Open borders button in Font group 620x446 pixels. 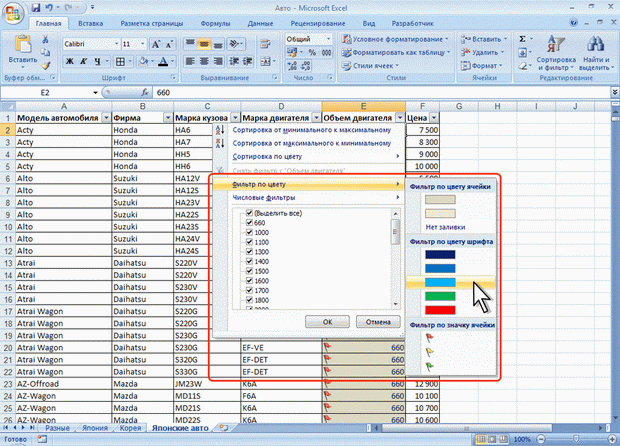click(x=120, y=61)
